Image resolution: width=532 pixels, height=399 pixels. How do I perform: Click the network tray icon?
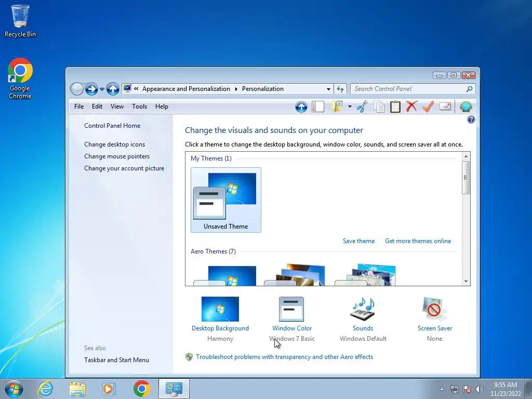point(454,389)
